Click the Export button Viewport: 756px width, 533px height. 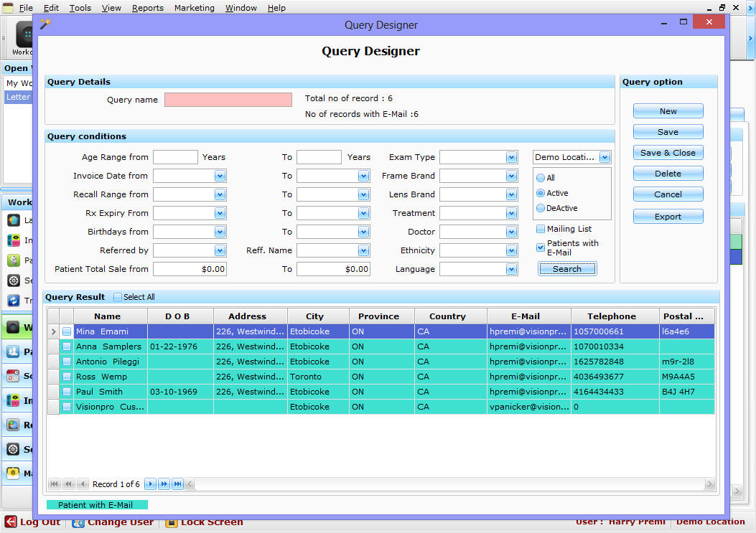tap(668, 217)
